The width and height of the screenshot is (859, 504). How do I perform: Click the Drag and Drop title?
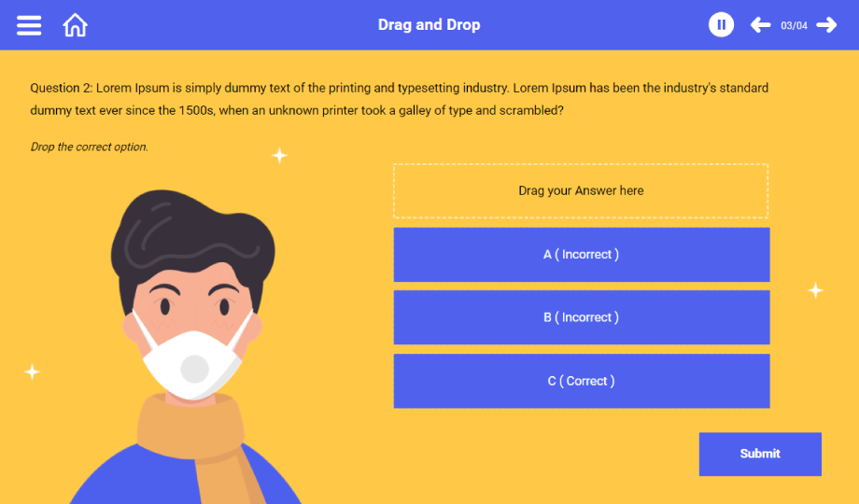coord(429,24)
